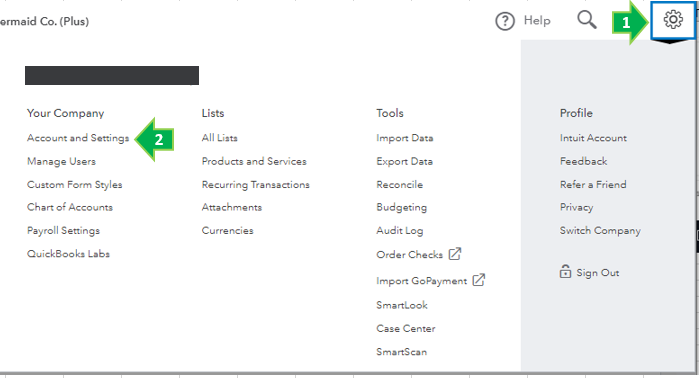Open SmartScan
Viewport: 699px width, 378px height.
pyautogui.click(x=401, y=352)
